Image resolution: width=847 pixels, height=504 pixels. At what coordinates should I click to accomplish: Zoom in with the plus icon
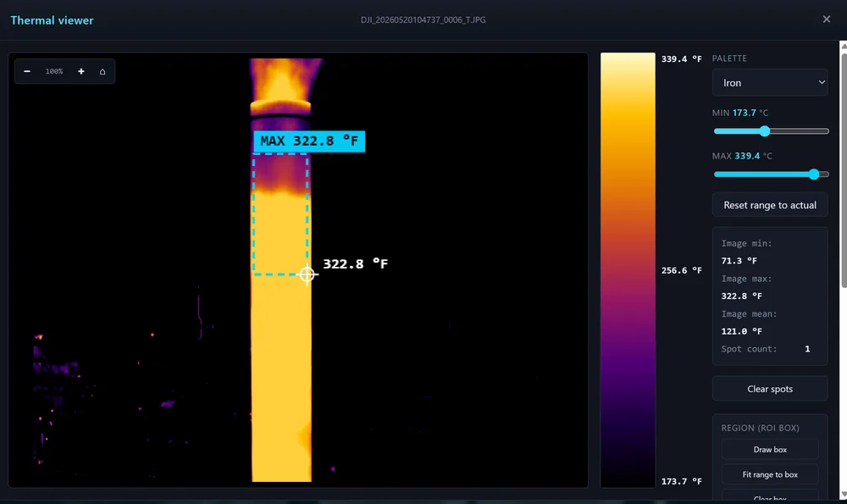81,71
